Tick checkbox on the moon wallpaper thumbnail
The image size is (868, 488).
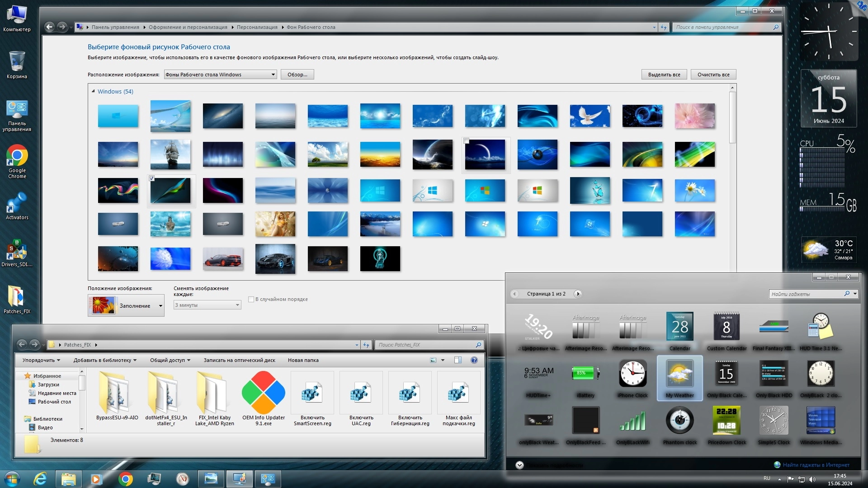[467, 141]
